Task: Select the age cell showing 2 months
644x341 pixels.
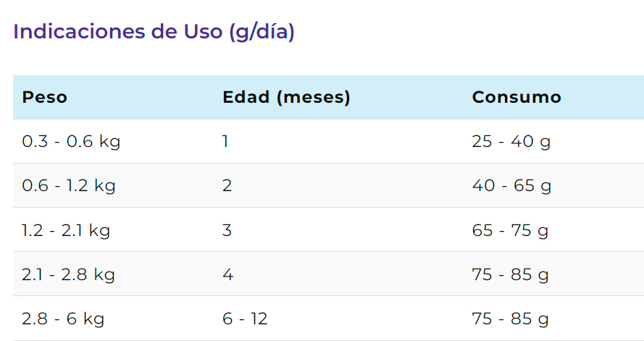Action: (x=227, y=185)
